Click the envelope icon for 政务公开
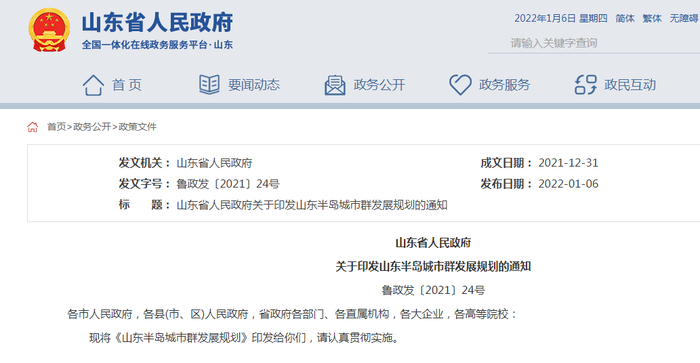Image resolution: width=700 pixels, height=363 pixels. 335,85
